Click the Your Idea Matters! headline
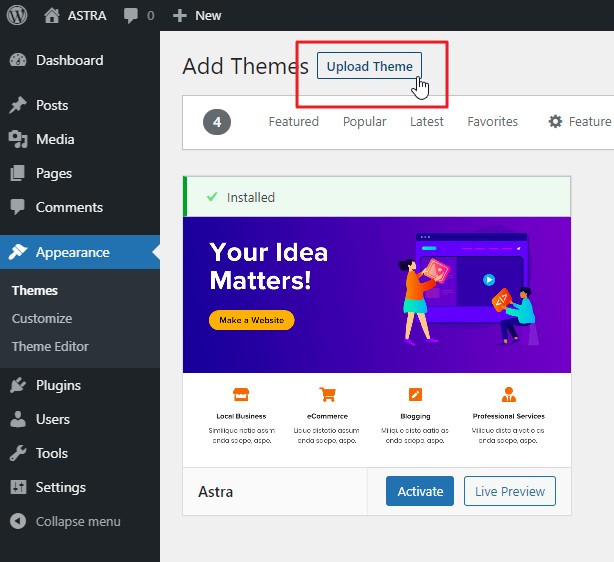 (x=269, y=266)
